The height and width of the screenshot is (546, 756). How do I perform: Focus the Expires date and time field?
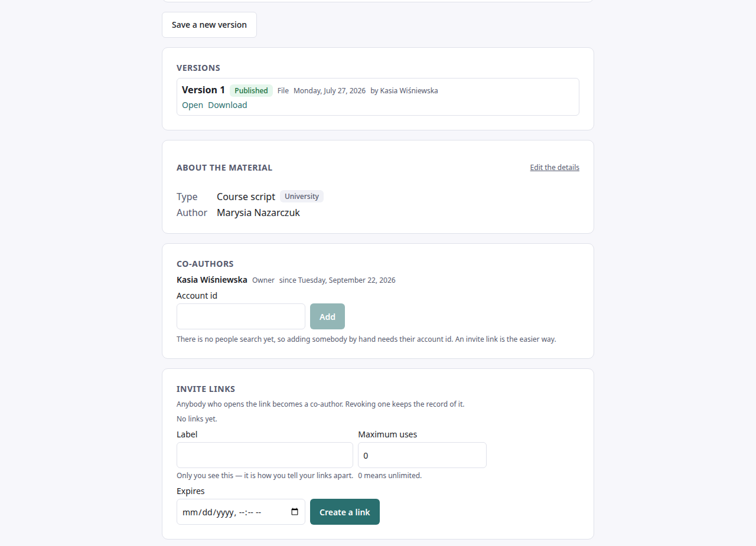241,512
